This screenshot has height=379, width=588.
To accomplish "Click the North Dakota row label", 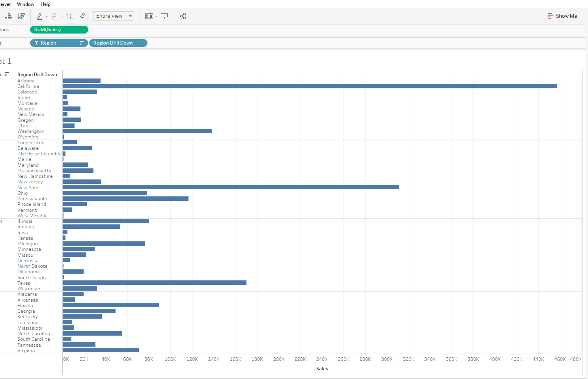I will pyautogui.click(x=32, y=266).
